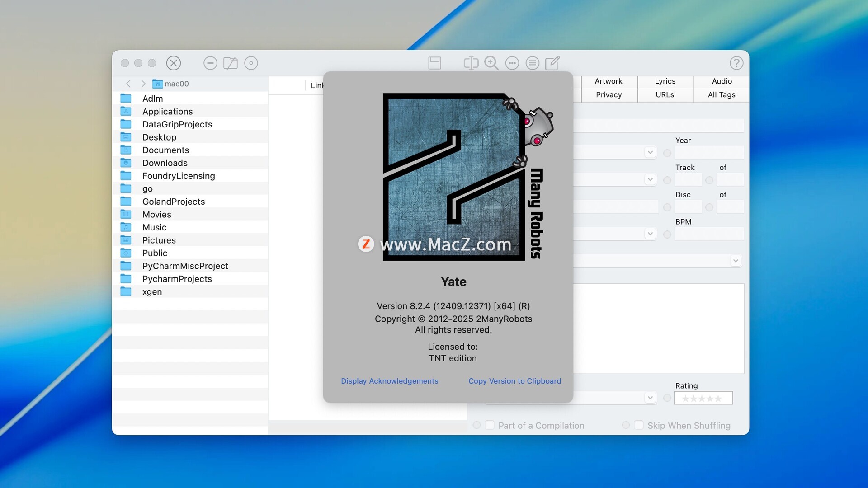Switch to the URLs tab
868x488 pixels.
(665, 95)
